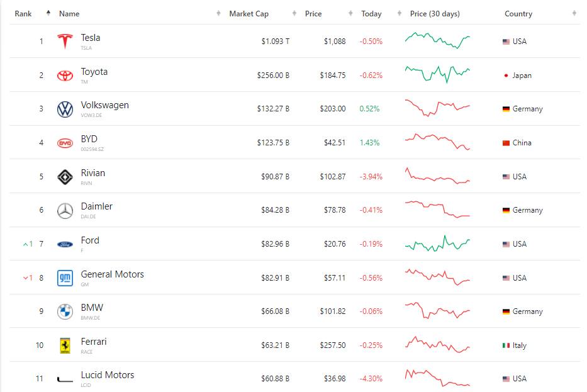Click the Ford logo icon

point(65,244)
